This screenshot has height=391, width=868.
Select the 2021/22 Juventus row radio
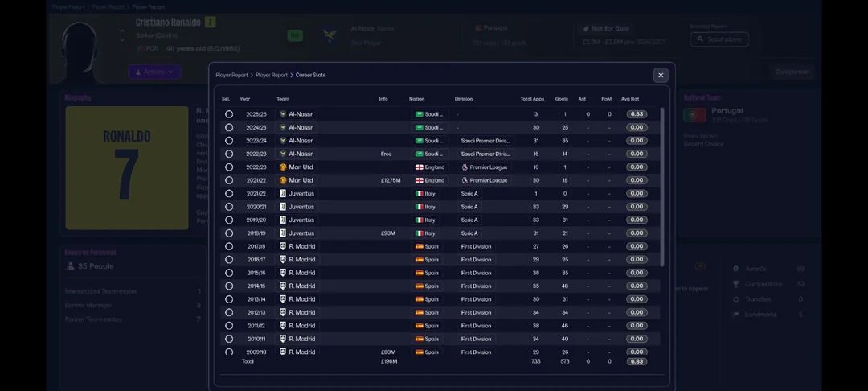coord(228,193)
